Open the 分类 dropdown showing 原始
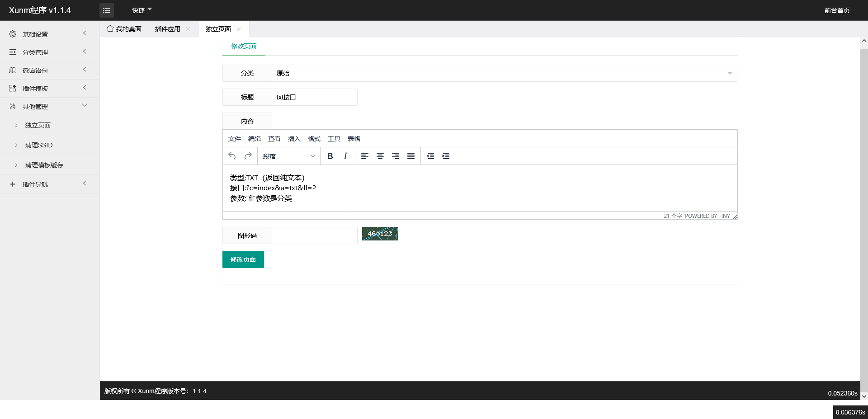This screenshot has height=419, width=868. [504, 73]
